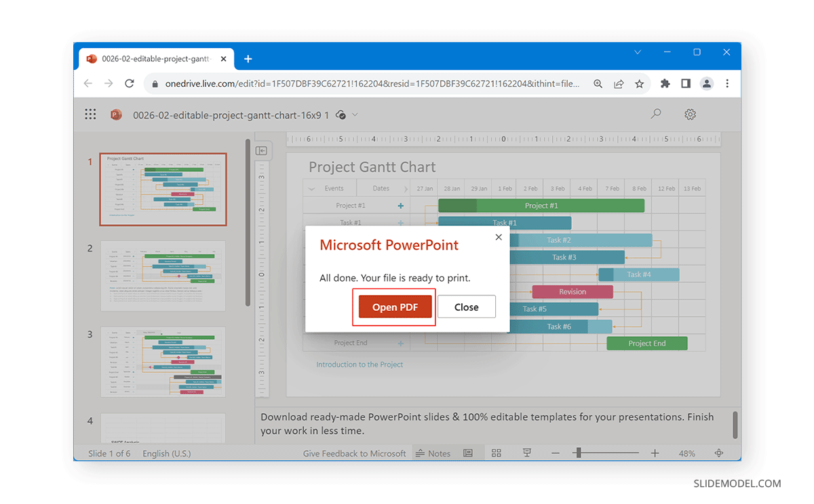Switch to Slide Sorter view
The width and height of the screenshot is (814, 504).
[x=497, y=453]
